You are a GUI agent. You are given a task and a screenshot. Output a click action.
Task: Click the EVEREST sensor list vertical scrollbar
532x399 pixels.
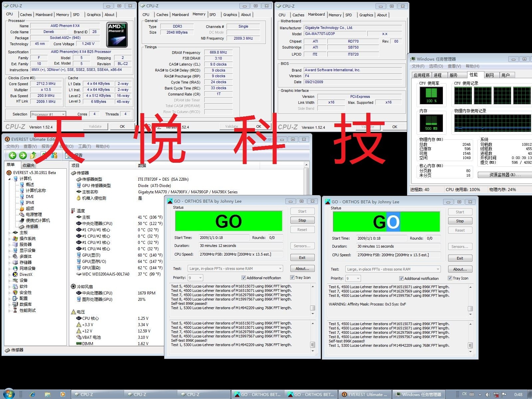coord(306,180)
